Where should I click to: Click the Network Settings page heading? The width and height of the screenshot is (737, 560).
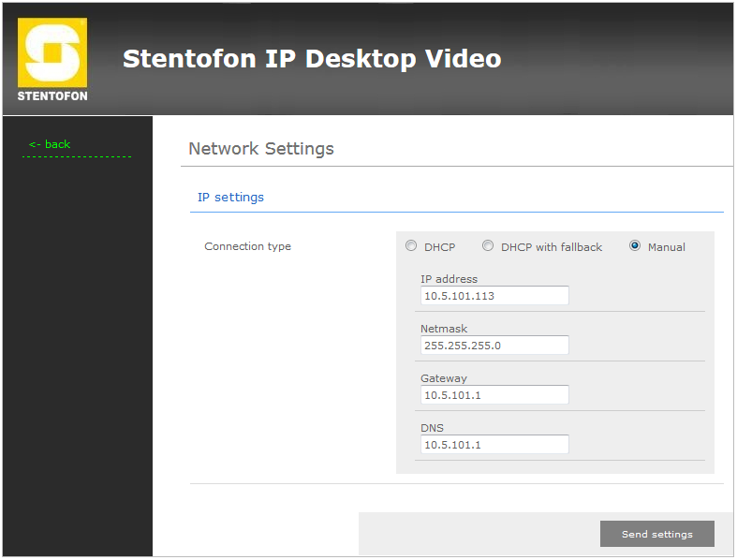[x=261, y=149]
